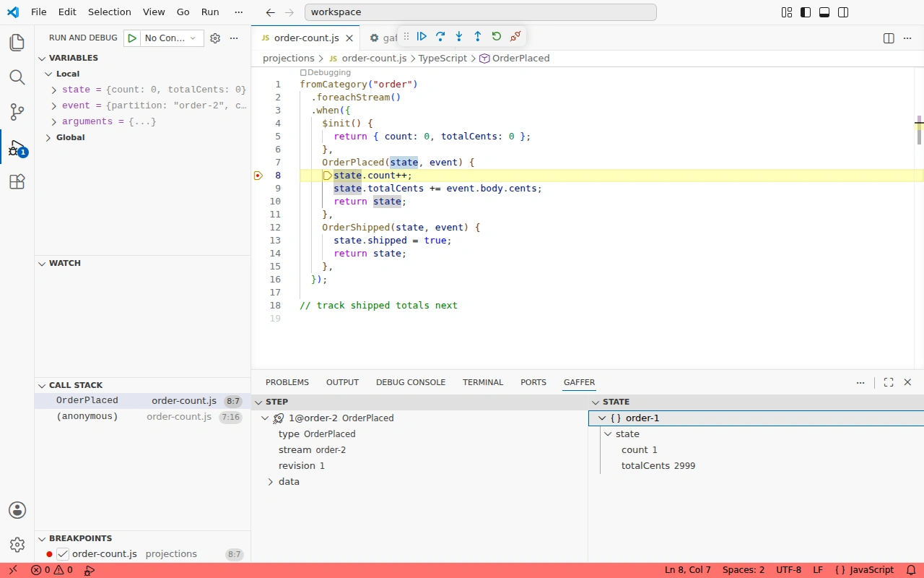Show errors and warnings in status bar

point(51,570)
